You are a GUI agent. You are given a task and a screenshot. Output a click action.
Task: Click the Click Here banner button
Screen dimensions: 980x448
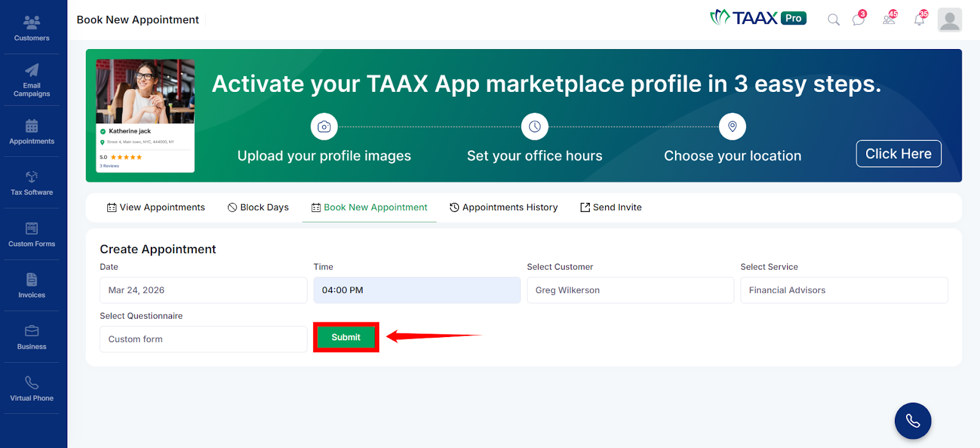click(x=899, y=154)
